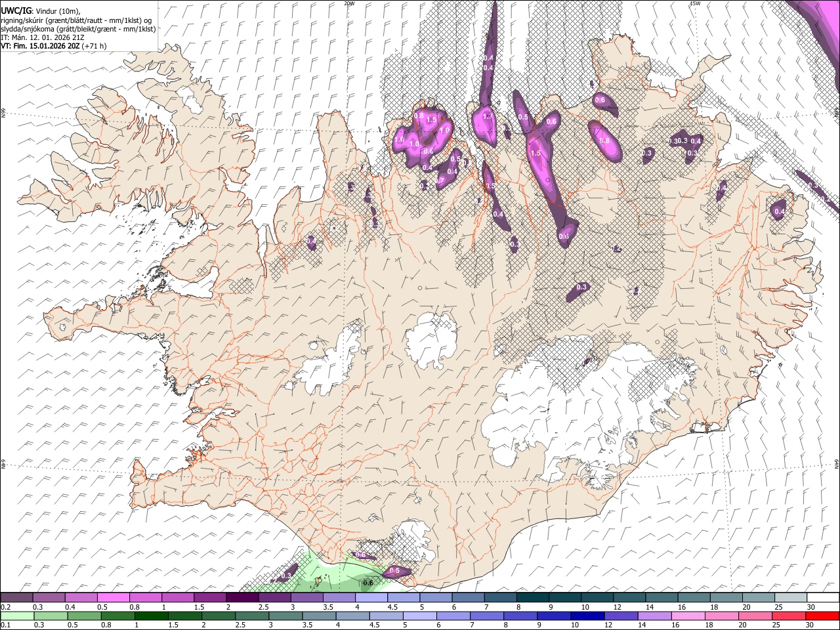This screenshot has height=630, width=840.
Task: Pick the bright pink 0.5 snow legend swatch
Action: [113, 598]
